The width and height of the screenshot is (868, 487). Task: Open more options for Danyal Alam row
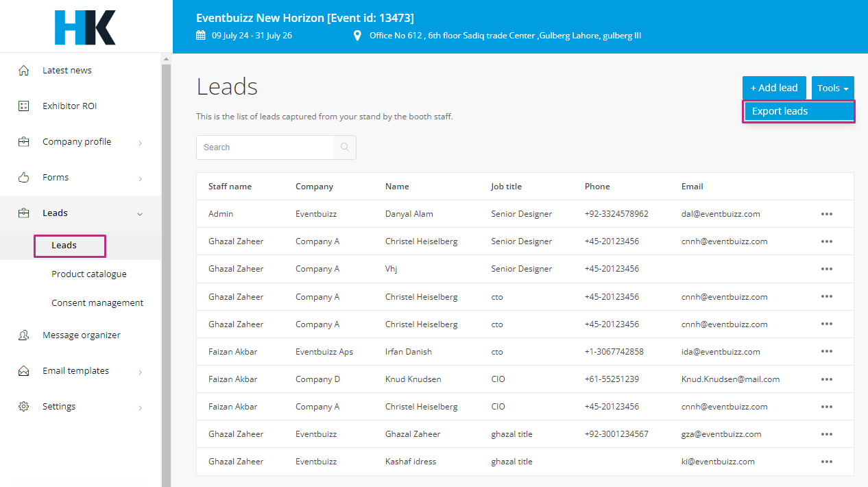(x=827, y=214)
